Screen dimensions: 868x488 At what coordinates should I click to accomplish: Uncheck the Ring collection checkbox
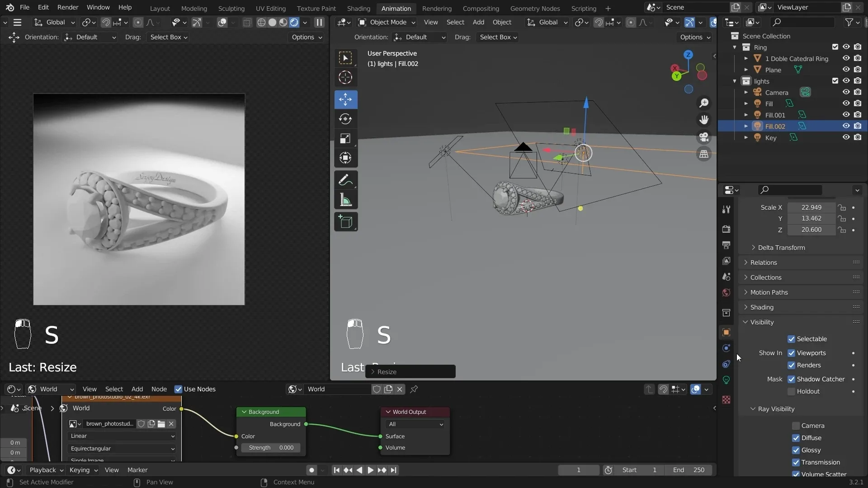coord(835,47)
